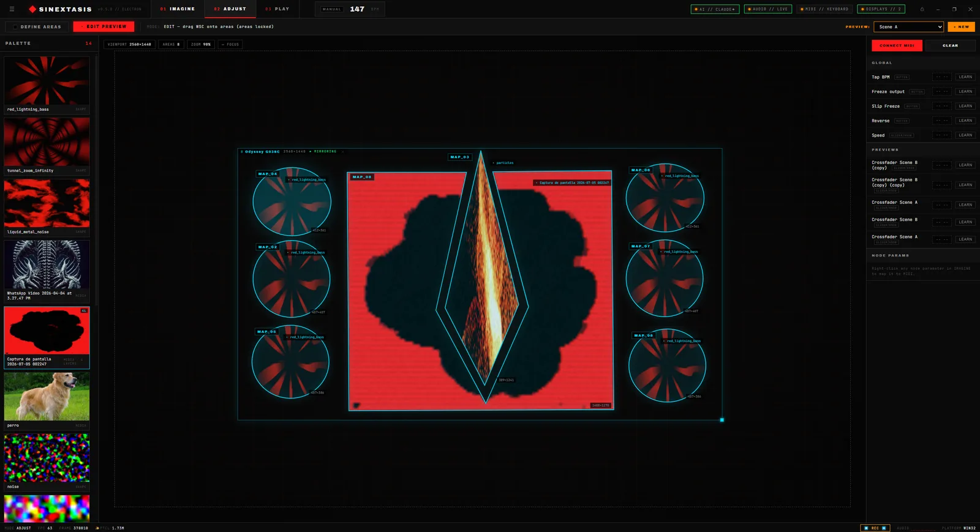Click the Zoom 90% indicator
Screen dimensions: 980x532
tap(201, 44)
